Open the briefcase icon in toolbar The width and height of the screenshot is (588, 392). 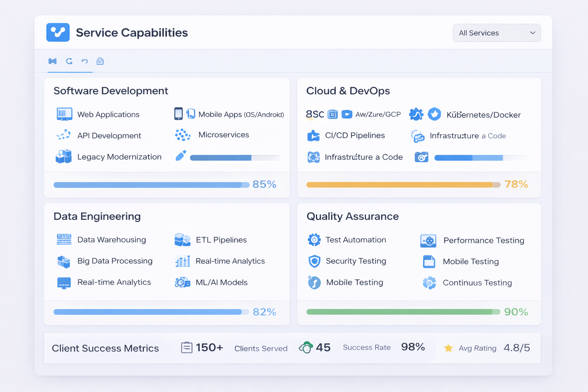point(100,61)
